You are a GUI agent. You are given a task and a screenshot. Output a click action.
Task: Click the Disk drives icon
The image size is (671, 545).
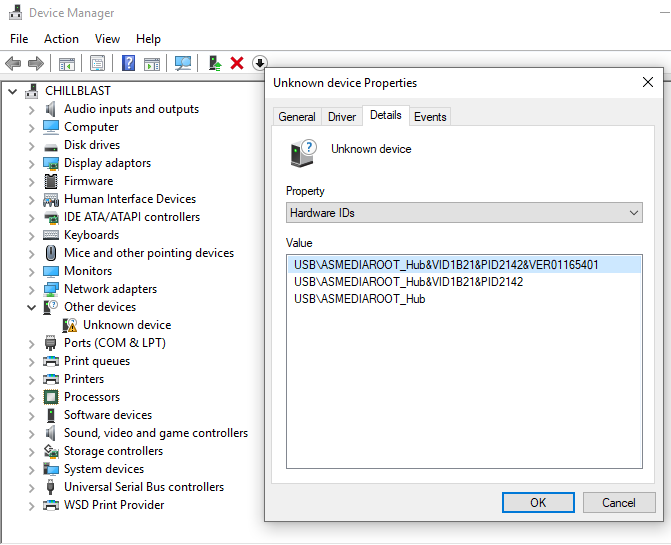[x=51, y=148]
